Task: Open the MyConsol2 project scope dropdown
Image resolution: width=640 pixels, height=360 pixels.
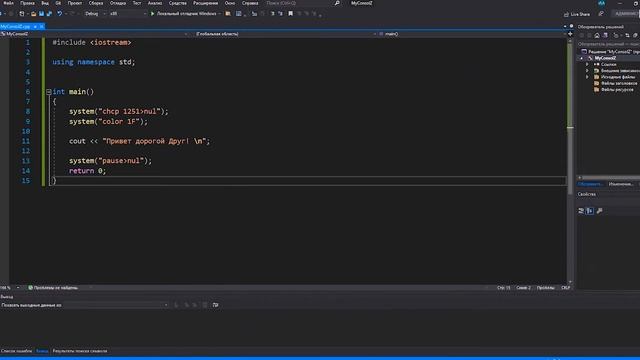Action: (94, 34)
